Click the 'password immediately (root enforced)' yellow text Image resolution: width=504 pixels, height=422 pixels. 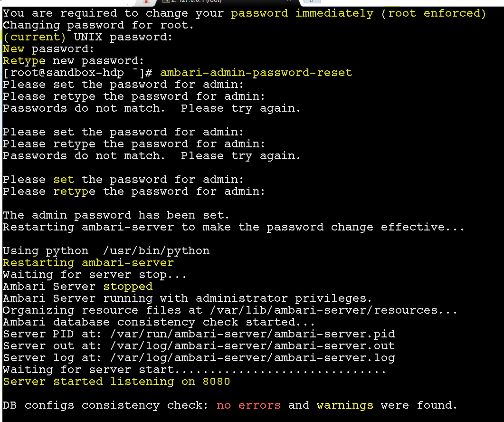coord(358,13)
